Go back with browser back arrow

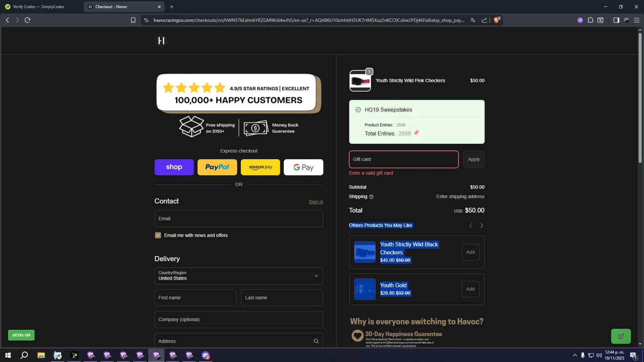(7, 20)
